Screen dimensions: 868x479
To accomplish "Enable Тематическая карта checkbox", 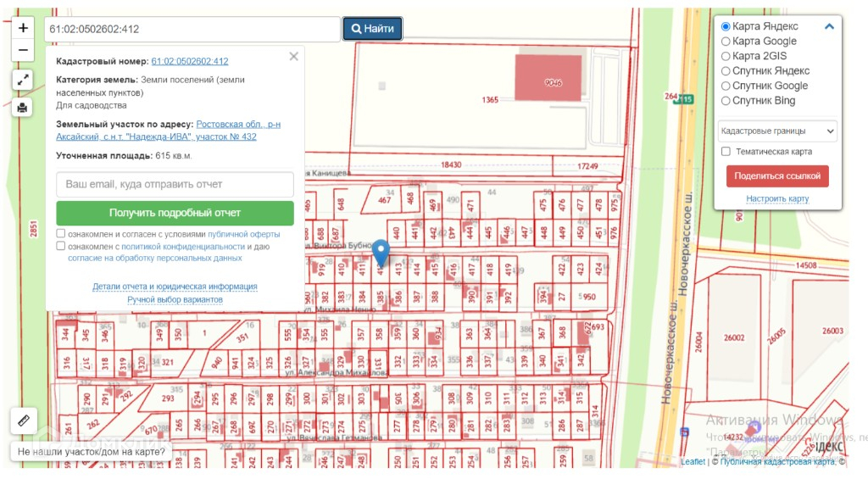I will (726, 151).
